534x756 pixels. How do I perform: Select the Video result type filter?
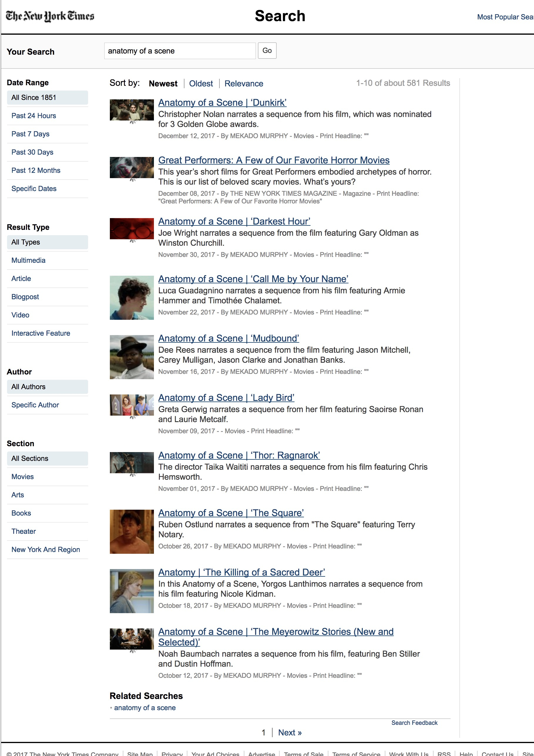point(20,315)
